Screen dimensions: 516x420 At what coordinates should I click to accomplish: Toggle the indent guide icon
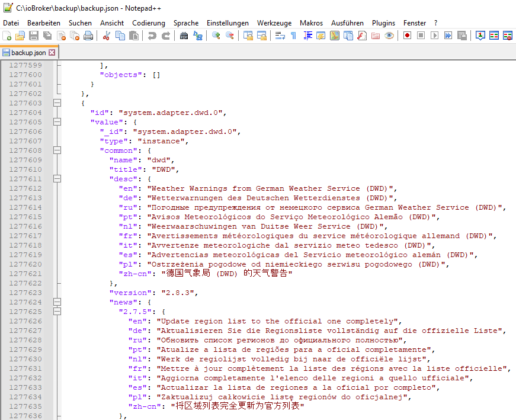pos(307,36)
